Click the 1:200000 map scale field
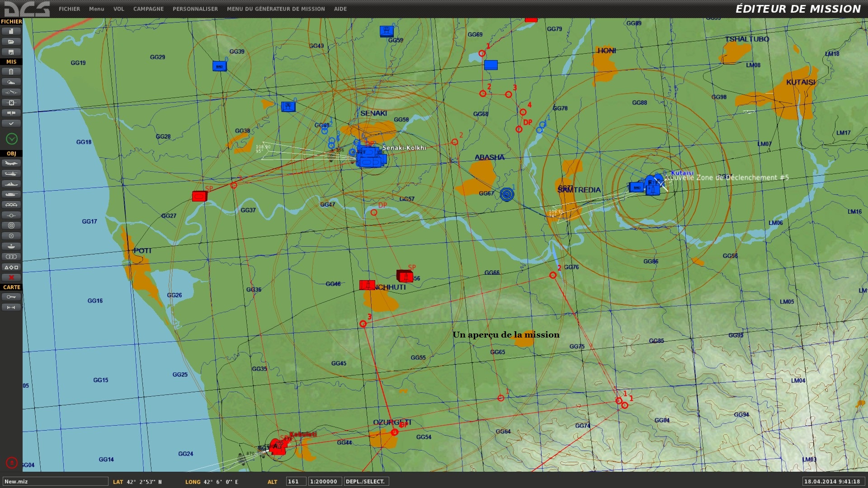 coord(325,482)
